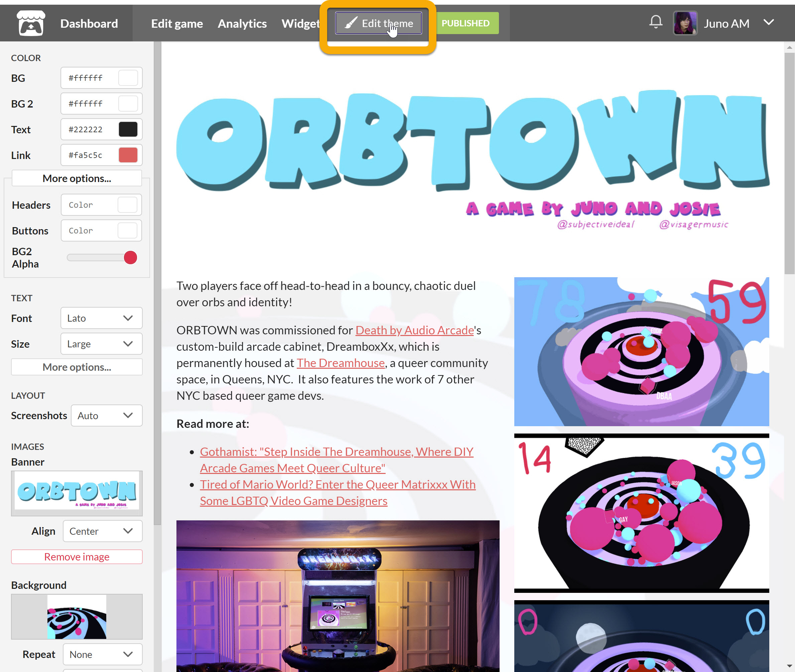Click the Background image thumbnail
The width and height of the screenshot is (795, 672).
[77, 616]
